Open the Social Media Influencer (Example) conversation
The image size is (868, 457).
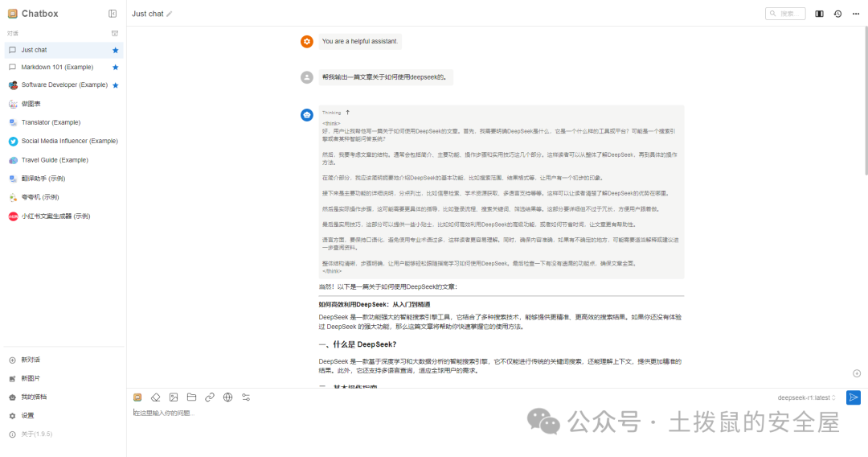coord(63,142)
